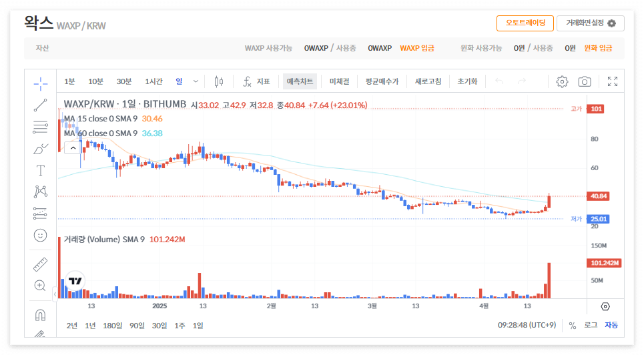Open the XABCD pattern tool
This screenshot has height=355, width=644.
(x=40, y=192)
